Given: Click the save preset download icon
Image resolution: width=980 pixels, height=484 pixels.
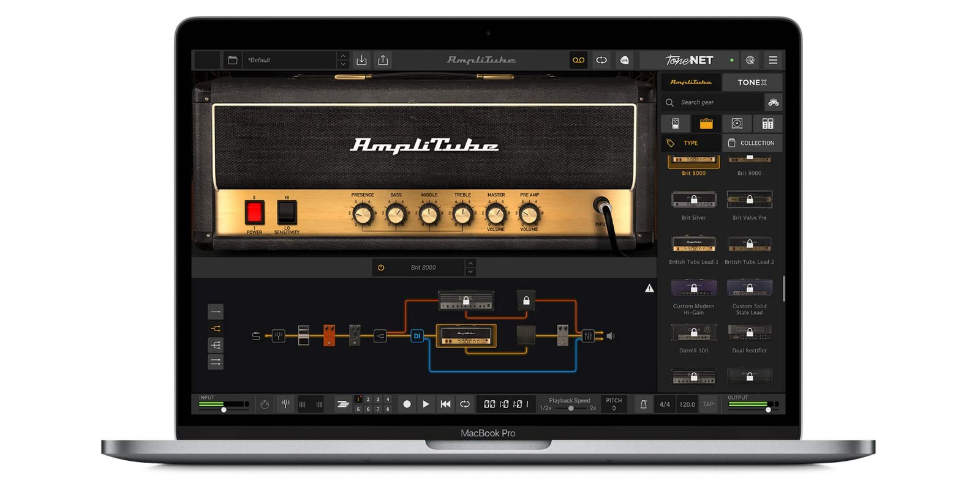Looking at the screenshot, I should pyautogui.click(x=361, y=60).
